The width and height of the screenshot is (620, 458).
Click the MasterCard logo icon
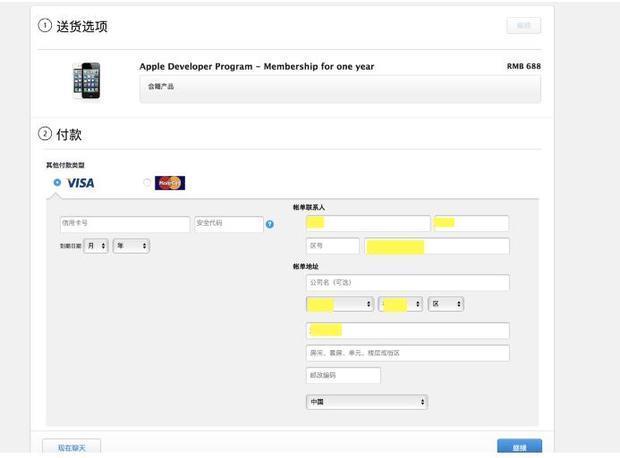170,183
